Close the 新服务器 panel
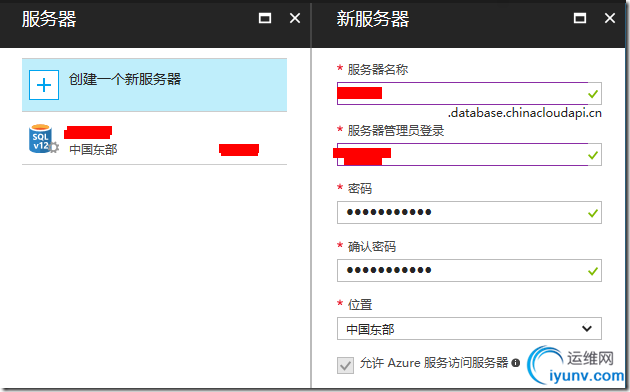The width and height of the screenshot is (630, 392). click(610, 18)
